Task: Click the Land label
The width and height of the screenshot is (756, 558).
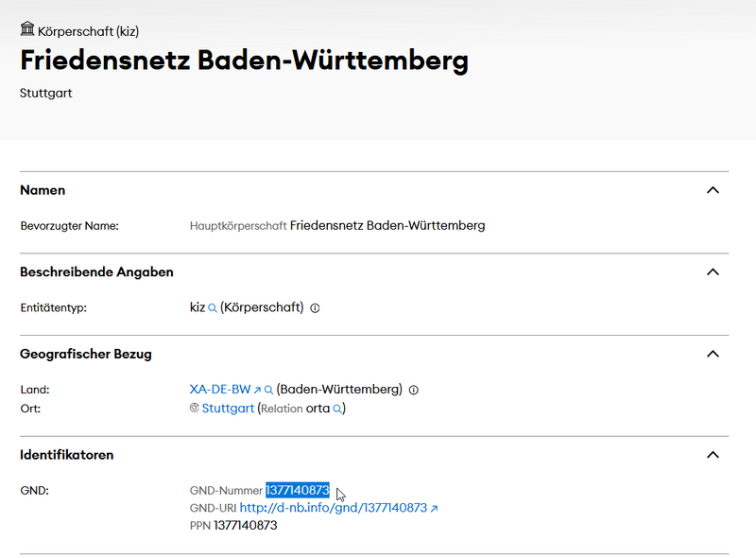Action: pyautogui.click(x=35, y=390)
